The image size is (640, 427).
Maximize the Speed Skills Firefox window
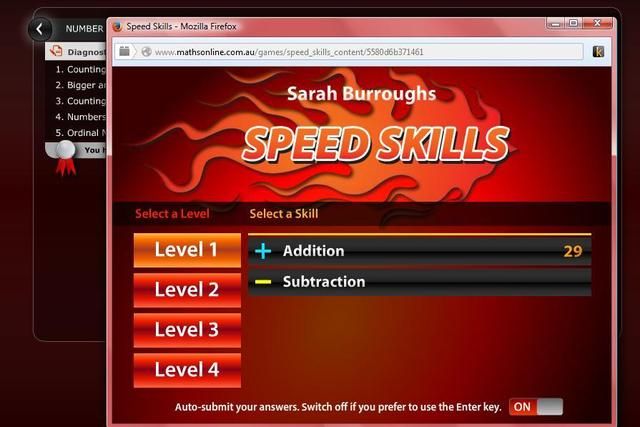click(x=573, y=23)
